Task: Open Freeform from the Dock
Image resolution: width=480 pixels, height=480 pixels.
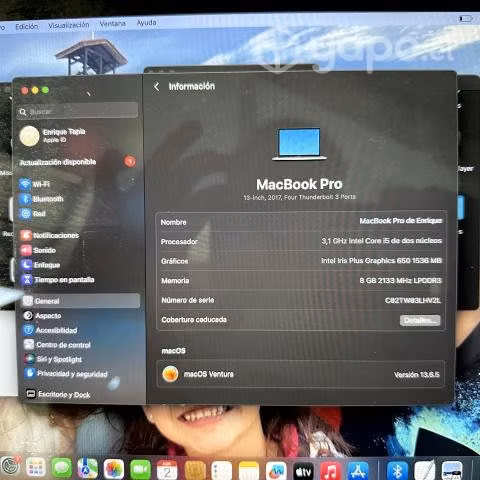Action: pos(276,471)
